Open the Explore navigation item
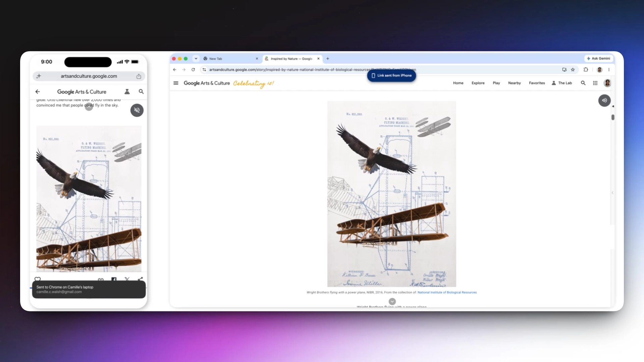The height and width of the screenshot is (362, 644). click(x=478, y=83)
